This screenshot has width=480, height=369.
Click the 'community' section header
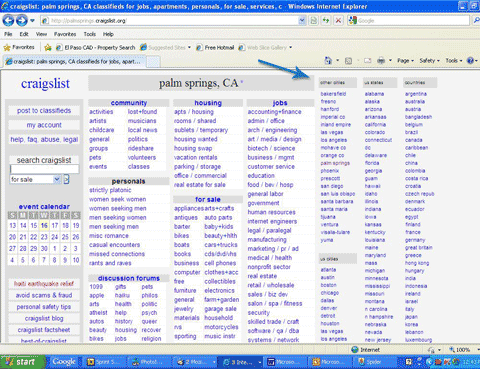coord(129,103)
